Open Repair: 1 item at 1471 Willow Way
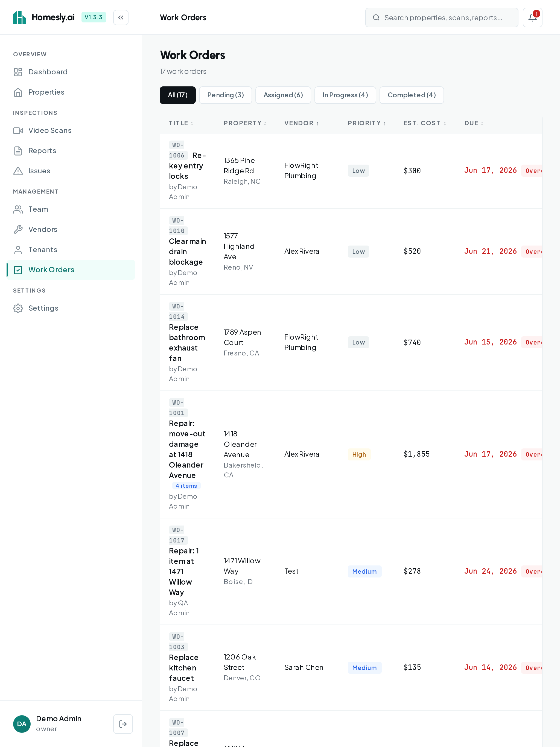This screenshot has height=747, width=560. pos(184,571)
